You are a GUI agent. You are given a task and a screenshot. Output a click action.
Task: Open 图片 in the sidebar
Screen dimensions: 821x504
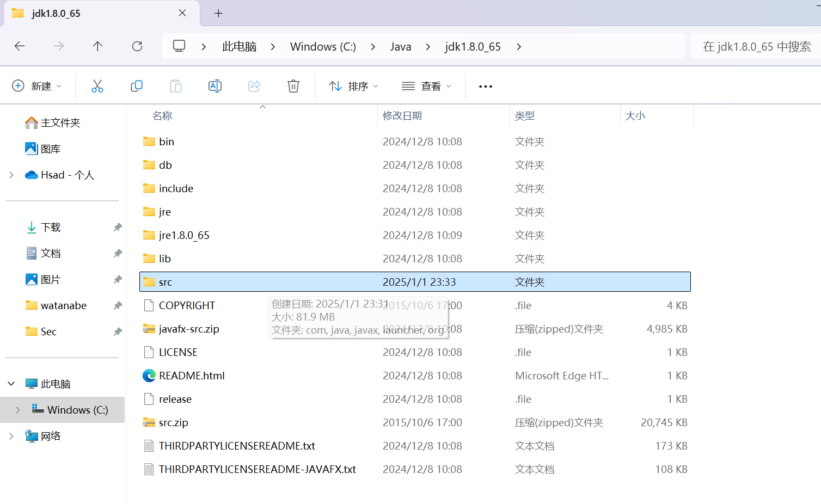(50, 279)
